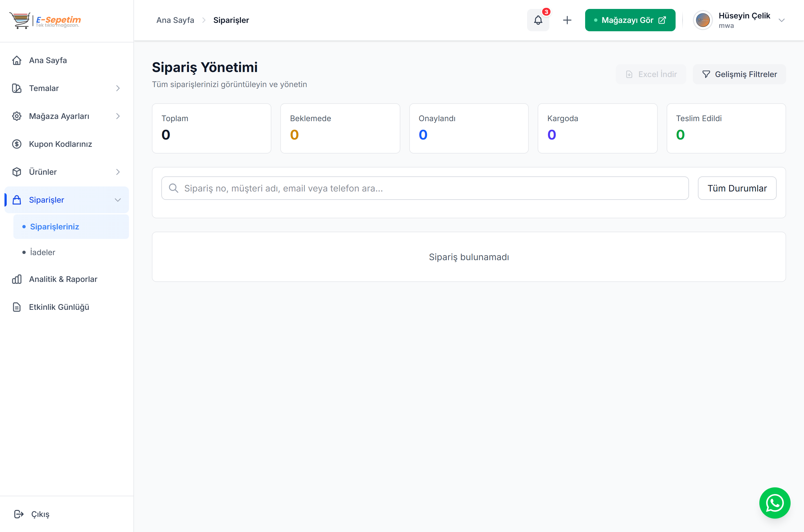The height and width of the screenshot is (532, 804).
Task: Expand the Temalar submenu chevron
Action: 118,88
